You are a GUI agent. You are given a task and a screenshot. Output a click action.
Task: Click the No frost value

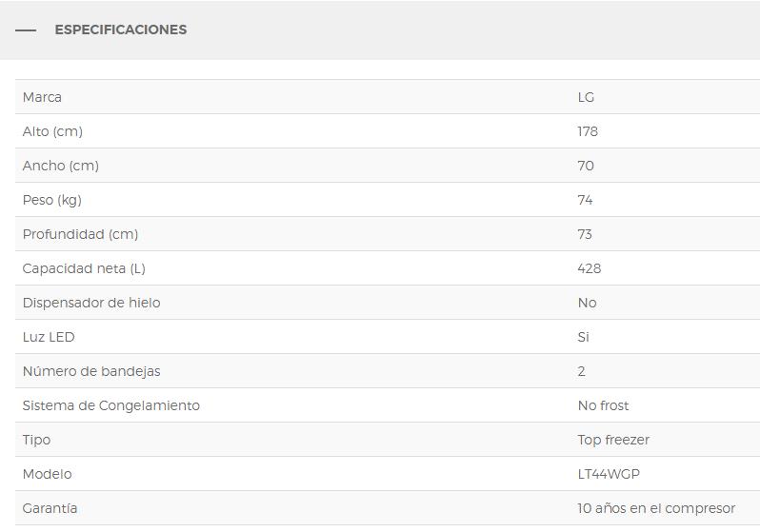click(x=603, y=405)
